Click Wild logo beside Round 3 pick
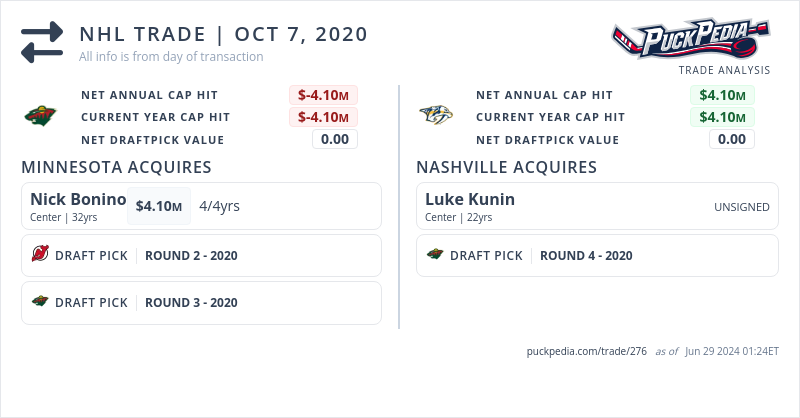The image size is (800, 418). [x=40, y=302]
